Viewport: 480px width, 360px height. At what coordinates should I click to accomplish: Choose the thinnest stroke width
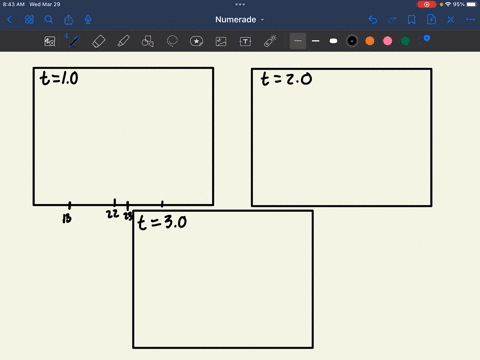pos(298,41)
